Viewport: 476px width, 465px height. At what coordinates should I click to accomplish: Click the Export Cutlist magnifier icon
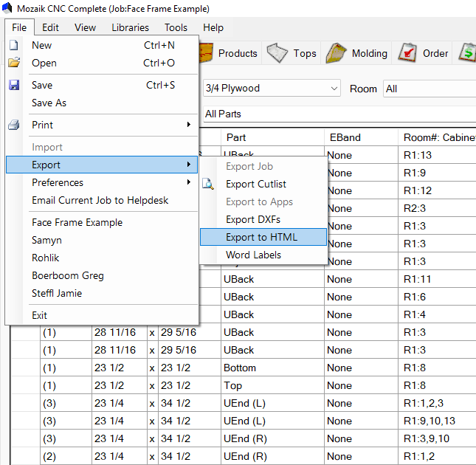pyautogui.click(x=208, y=185)
